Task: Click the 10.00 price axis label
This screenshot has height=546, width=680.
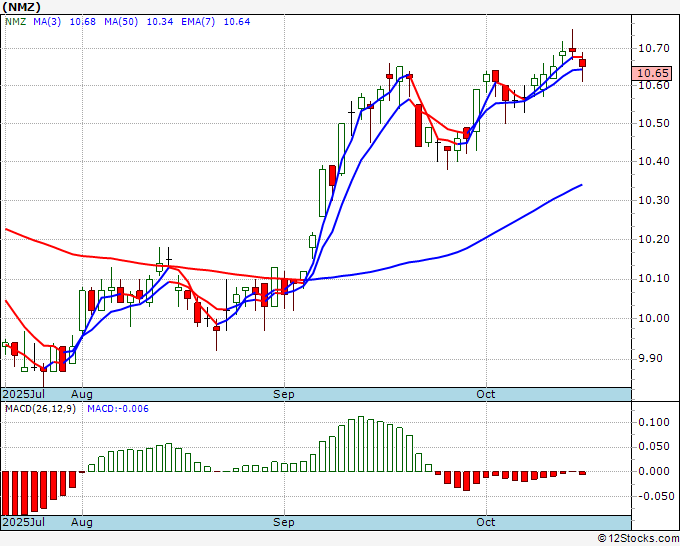Action: [654, 318]
